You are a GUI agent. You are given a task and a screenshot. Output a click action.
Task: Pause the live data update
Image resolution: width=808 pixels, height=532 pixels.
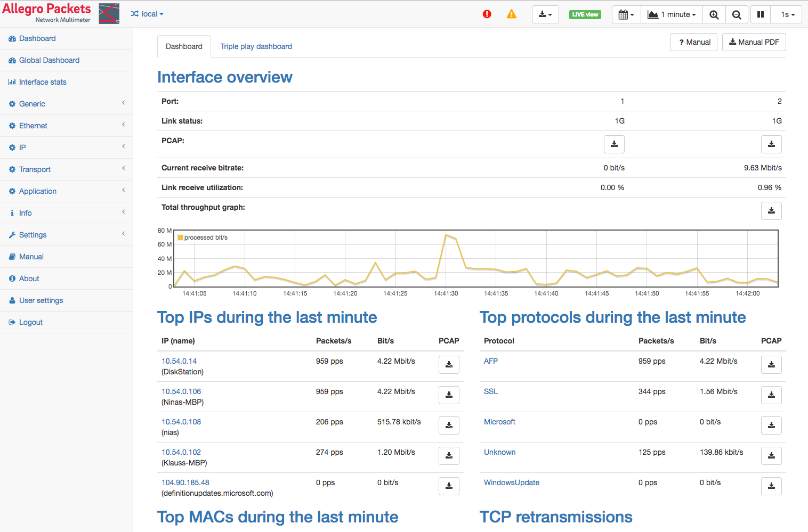point(760,15)
